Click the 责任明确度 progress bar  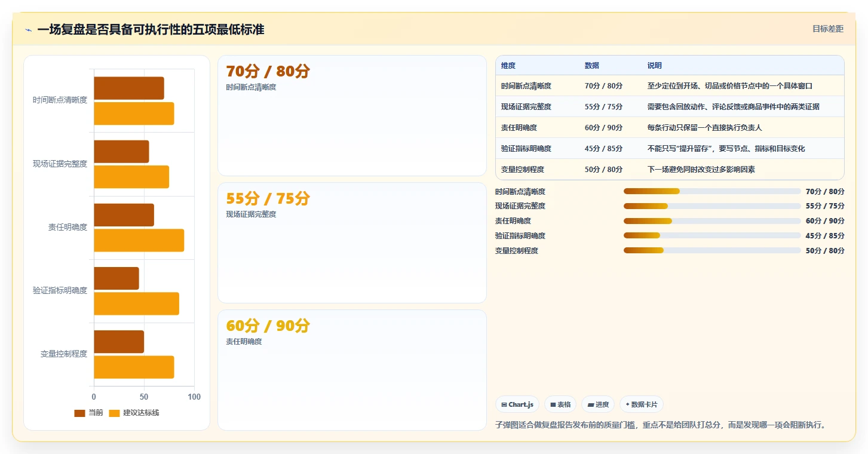click(x=712, y=221)
